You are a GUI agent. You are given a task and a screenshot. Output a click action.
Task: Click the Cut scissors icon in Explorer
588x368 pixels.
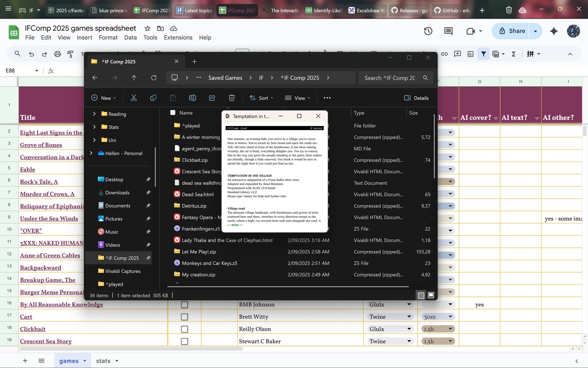[x=134, y=98]
